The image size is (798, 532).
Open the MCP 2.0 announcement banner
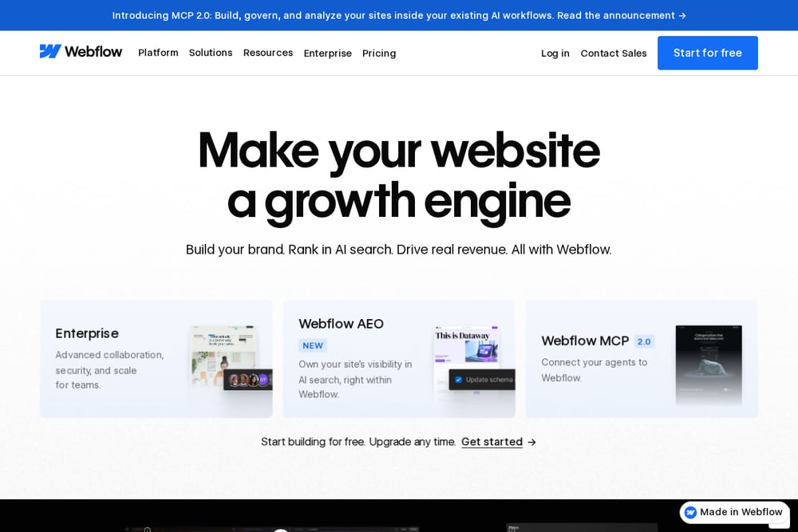399,15
